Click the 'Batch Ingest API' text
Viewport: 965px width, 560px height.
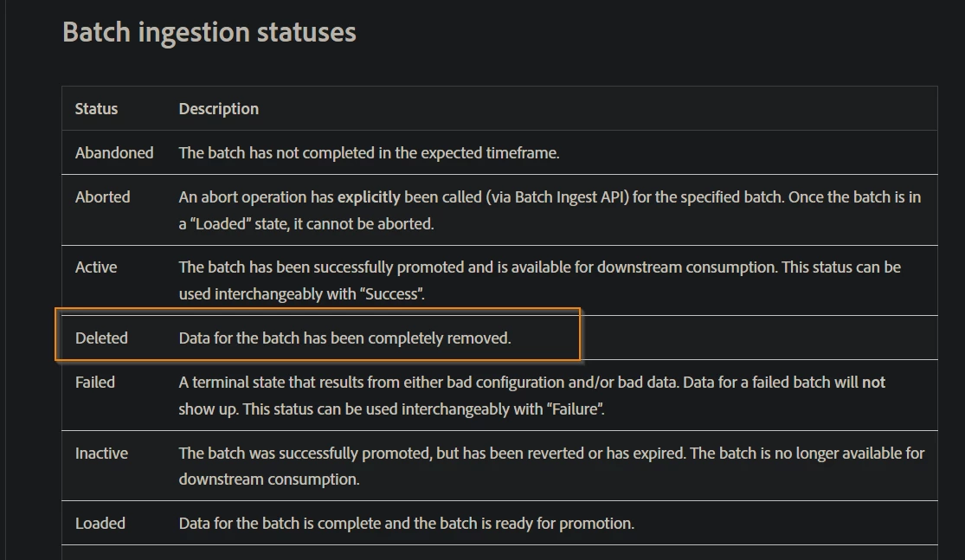click(570, 197)
